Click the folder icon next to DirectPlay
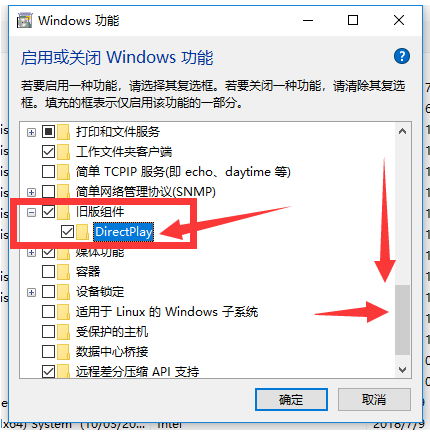The image size is (430, 435). [x=83, y=232]
